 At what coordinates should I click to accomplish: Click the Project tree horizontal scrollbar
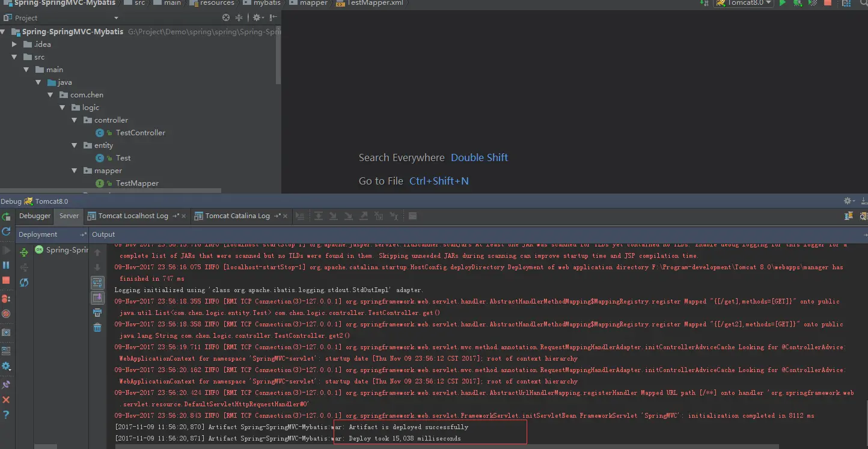coord(111,191)
